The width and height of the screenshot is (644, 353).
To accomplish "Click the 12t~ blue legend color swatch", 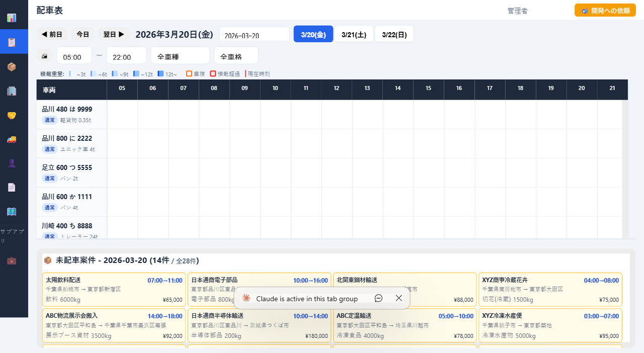I will 158,73.
